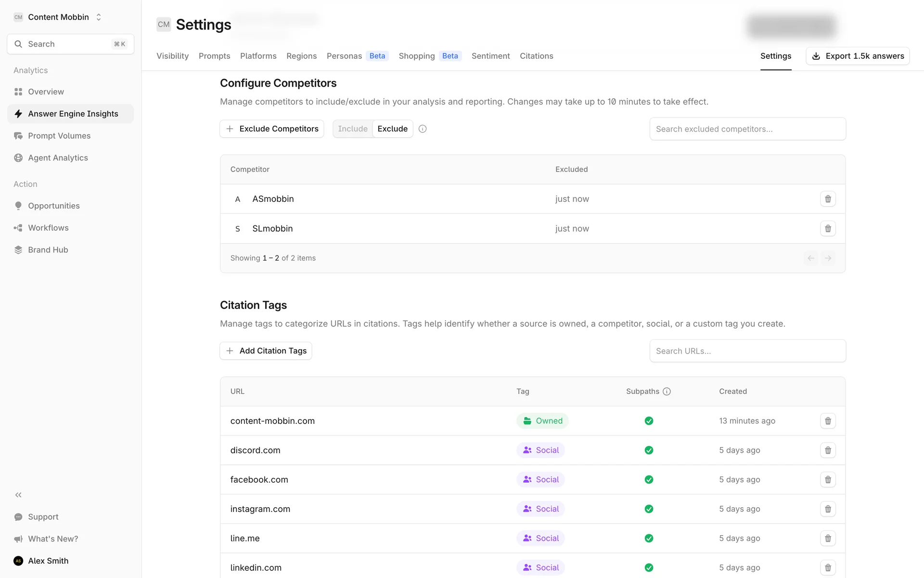The image size is (924, 578).
Task: Collapse the sidebar with double chevron
Action: [18, 495]
